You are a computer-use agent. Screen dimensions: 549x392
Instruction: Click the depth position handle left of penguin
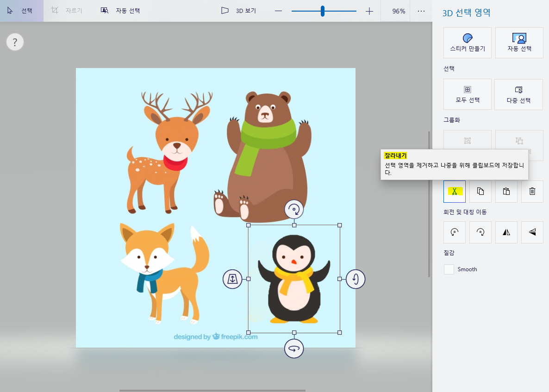(232, 279)
